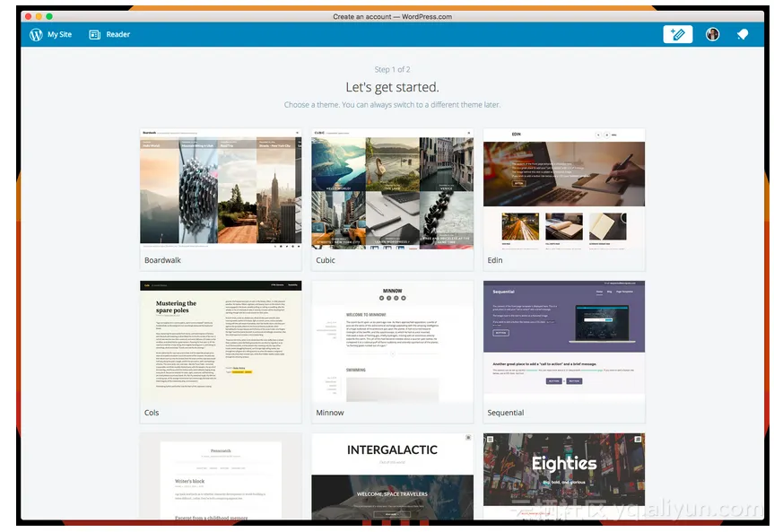The image size is (774, 532).
Task: Select the Boardwalk theme thumbnail
Action: tap(221, 188)
